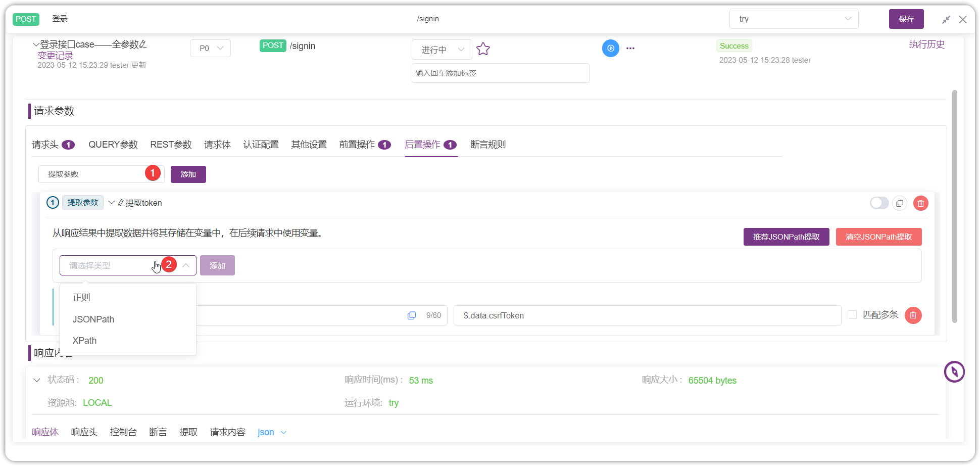
Task: Show the 控制台 response tab
Action: [x=123, y=432]
